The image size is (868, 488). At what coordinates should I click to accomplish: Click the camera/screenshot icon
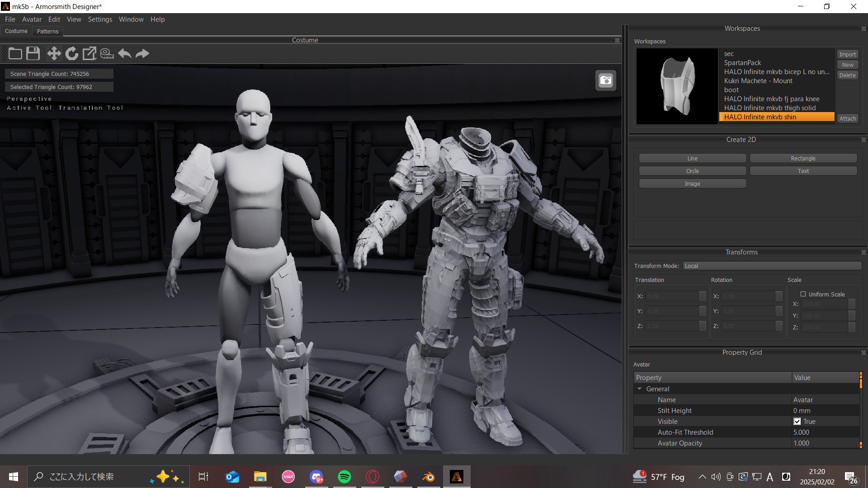606,80
